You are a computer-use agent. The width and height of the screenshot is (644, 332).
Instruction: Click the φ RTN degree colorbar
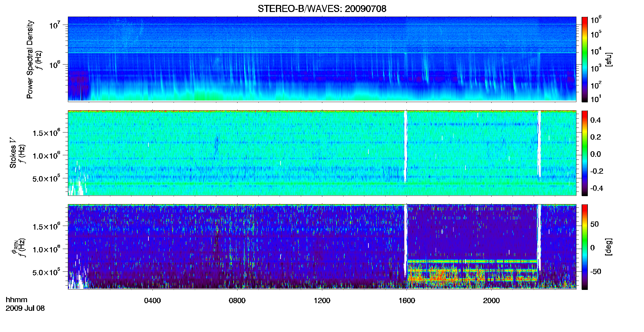click(584, 247)
